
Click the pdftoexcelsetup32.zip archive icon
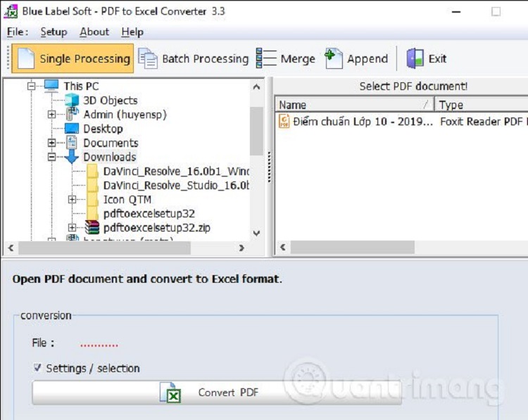click(92, 227)
